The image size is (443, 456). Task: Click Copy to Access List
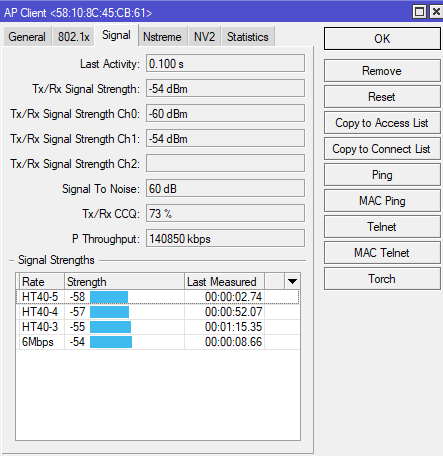click(382, 123)
